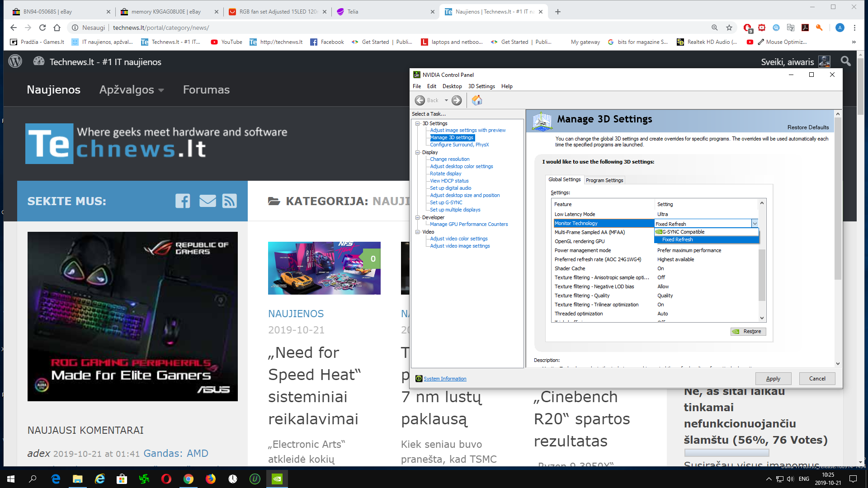
Task: Click the Windows Start button
Action: point(11,479)
